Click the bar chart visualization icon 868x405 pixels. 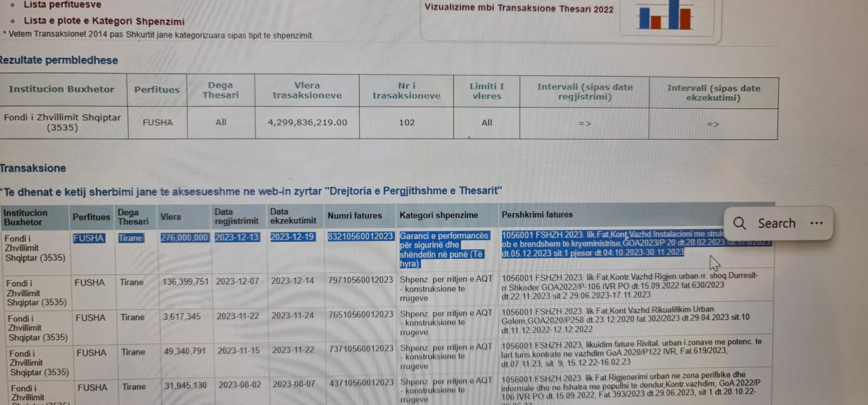665,15
